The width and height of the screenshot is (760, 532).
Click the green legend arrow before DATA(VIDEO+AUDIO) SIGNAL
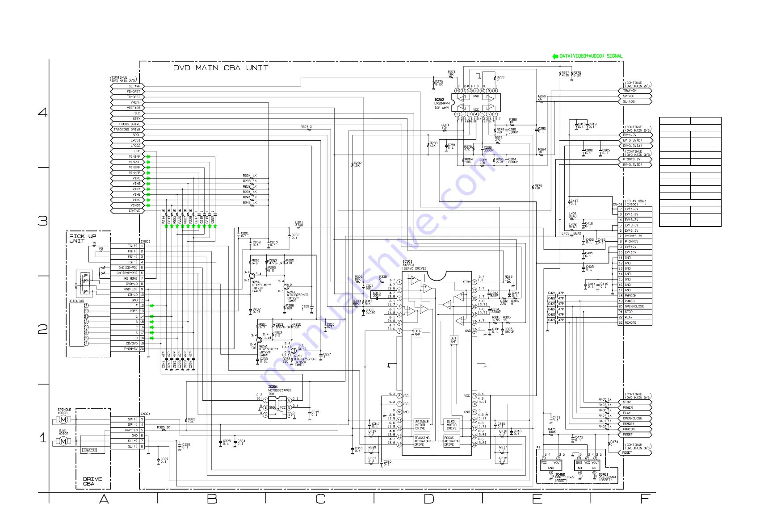coord(555,56)
